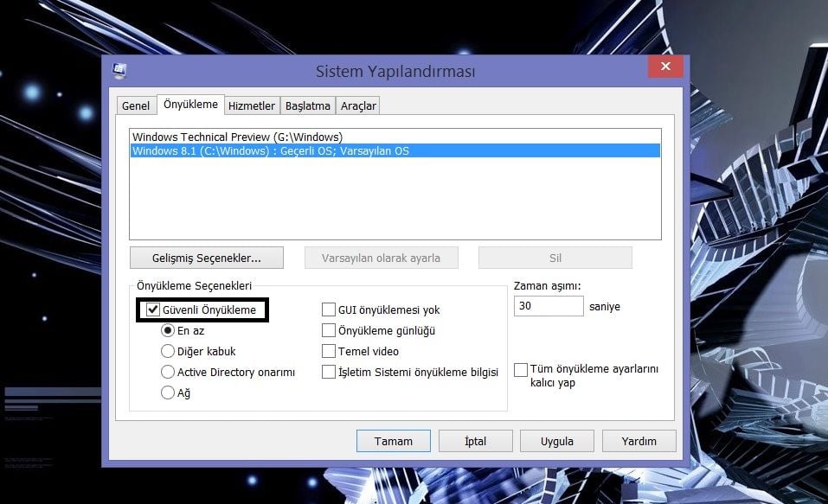The width and height of the screenshot is (828, 504).
Task: Choose the Ağ radio option
Action: 167,392
